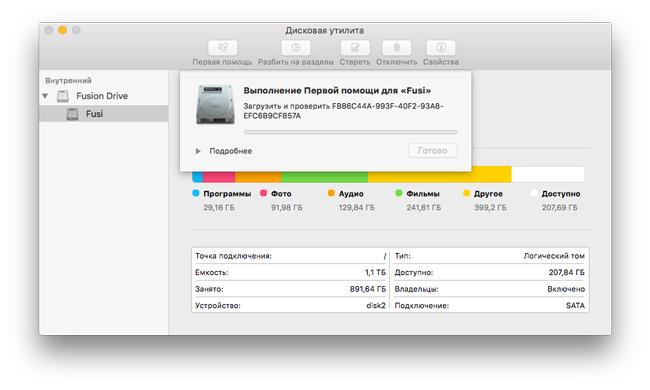The width and height of the screenshot is (650, 390).
Task: Click the Точка подключения row label
Action: pyautogui.click(x=233, y=256)
